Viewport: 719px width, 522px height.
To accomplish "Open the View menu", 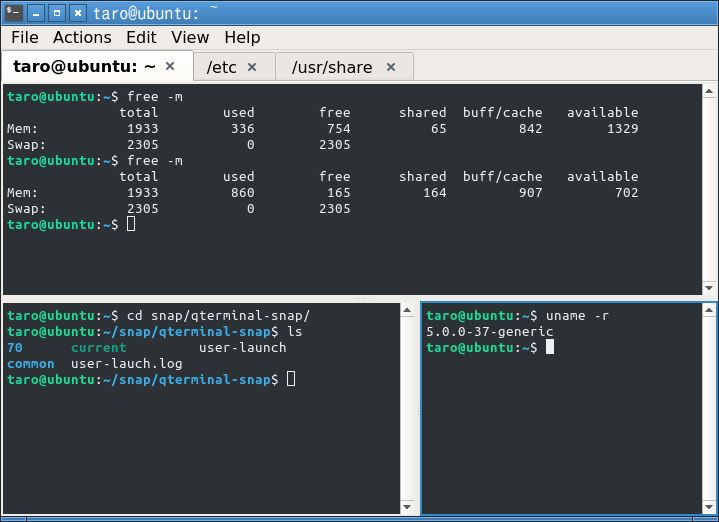I will click(x=190, y=37).
